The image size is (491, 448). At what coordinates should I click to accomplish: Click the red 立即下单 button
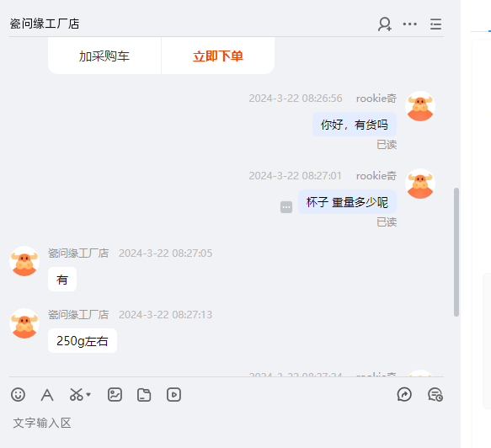pos(218,56)
